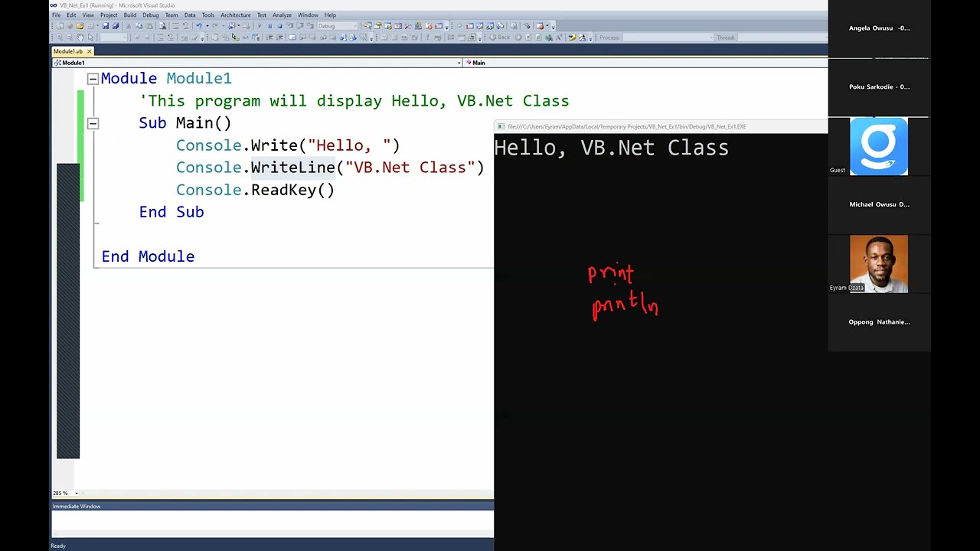The height and width of the screenshot is (551, 980).
Task: Open the Tools menu
Action: point(208,15)
